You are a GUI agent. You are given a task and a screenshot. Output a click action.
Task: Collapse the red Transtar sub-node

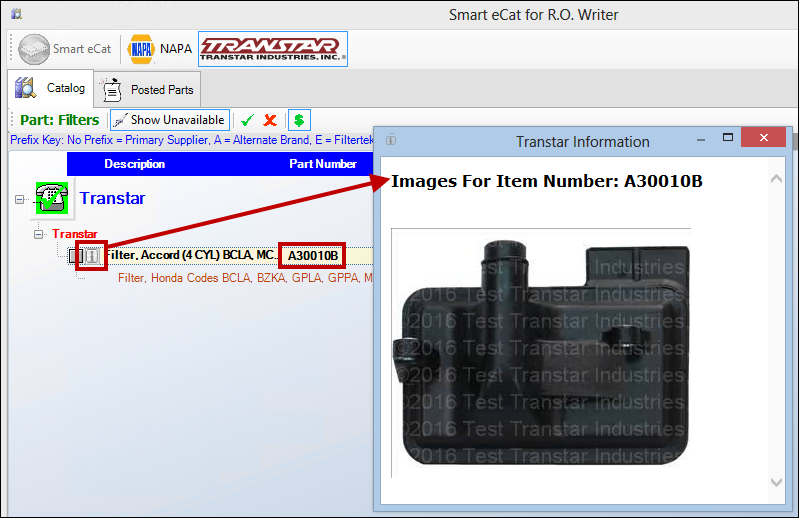[39, 234]
